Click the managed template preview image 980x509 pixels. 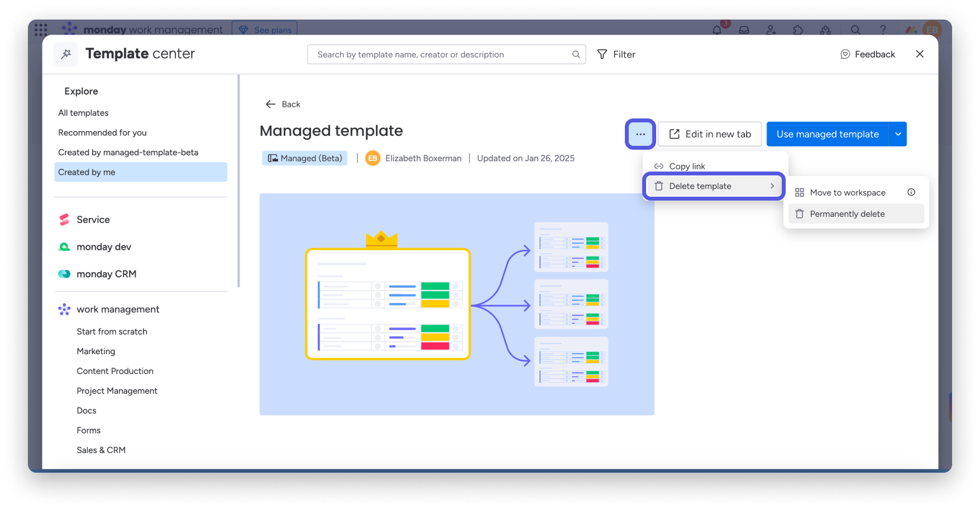point(457,304)
